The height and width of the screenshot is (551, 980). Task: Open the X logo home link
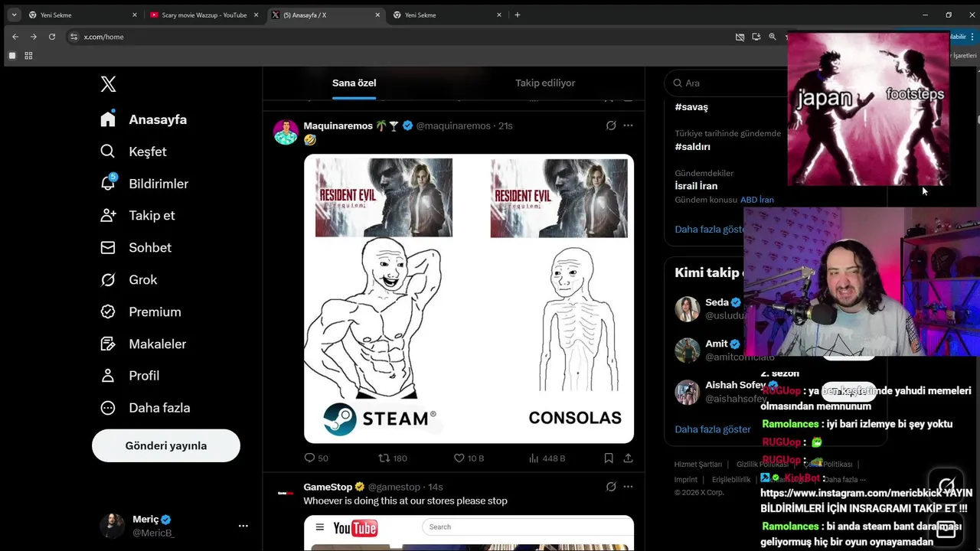point(108,84)
